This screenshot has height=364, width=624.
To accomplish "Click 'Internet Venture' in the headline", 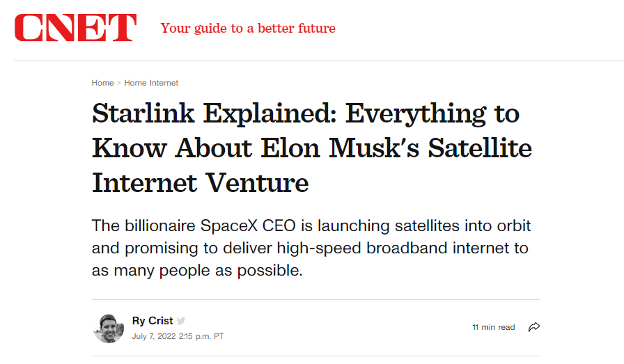I will pos(200,183).
